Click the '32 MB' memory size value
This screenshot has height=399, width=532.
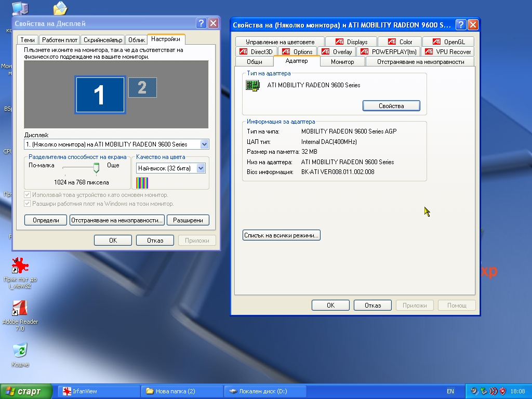309,152
